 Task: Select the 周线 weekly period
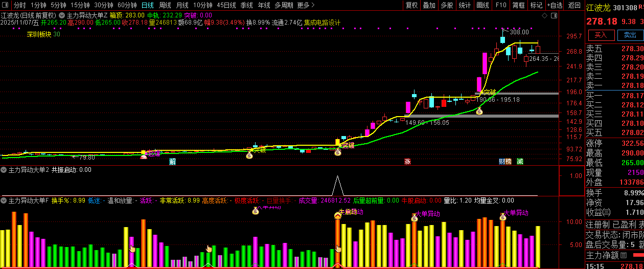[165, 5]
